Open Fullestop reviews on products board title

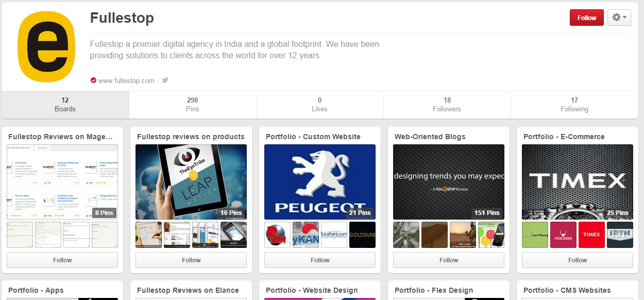[x=191, y=137]
